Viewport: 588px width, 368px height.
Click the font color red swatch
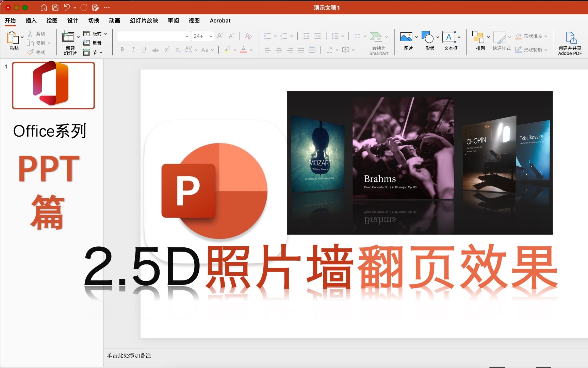click(x=244, y=51)
